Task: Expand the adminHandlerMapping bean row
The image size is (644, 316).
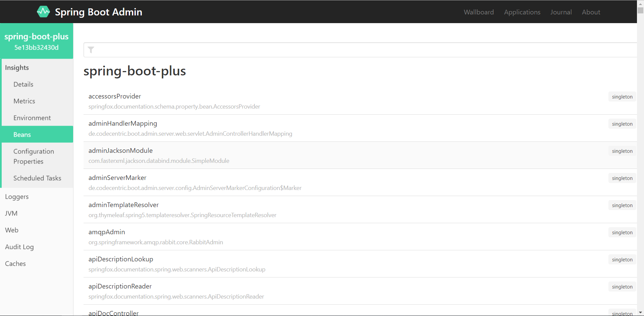Action: [x=360, y=128]
